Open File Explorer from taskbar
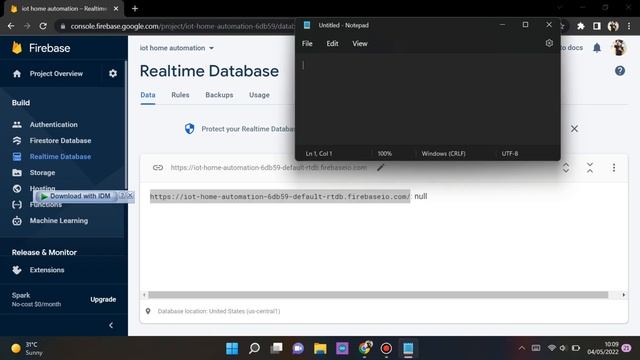The width and height of the screenshot is (640, 360). 320,349
